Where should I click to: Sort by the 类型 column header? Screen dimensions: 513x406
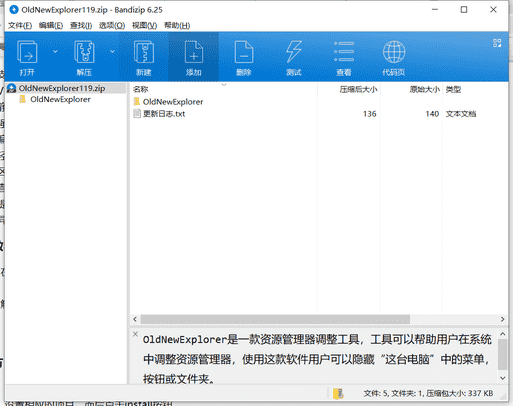(x=453, y=89)
